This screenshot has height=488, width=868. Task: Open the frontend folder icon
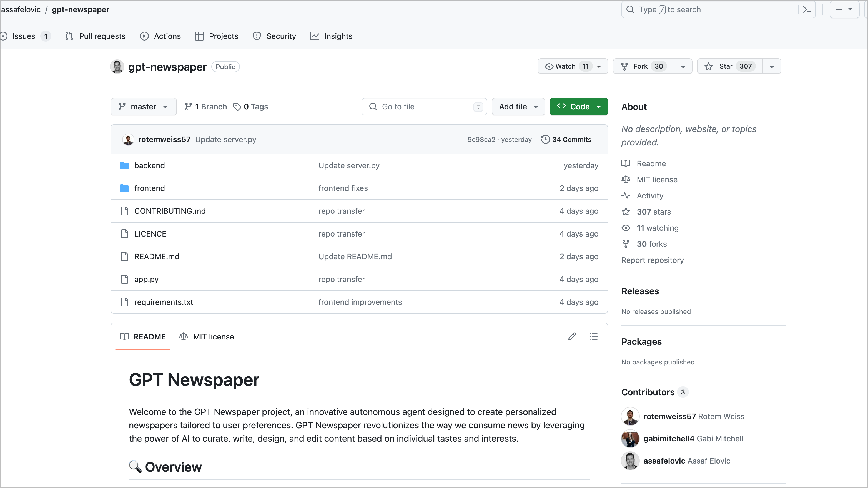(124, 188)
